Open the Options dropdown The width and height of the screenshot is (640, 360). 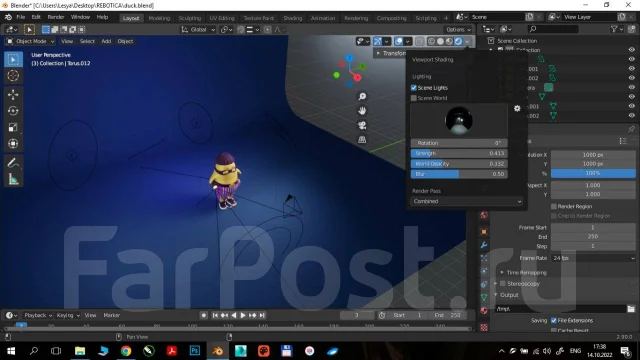tap(458, 29)
